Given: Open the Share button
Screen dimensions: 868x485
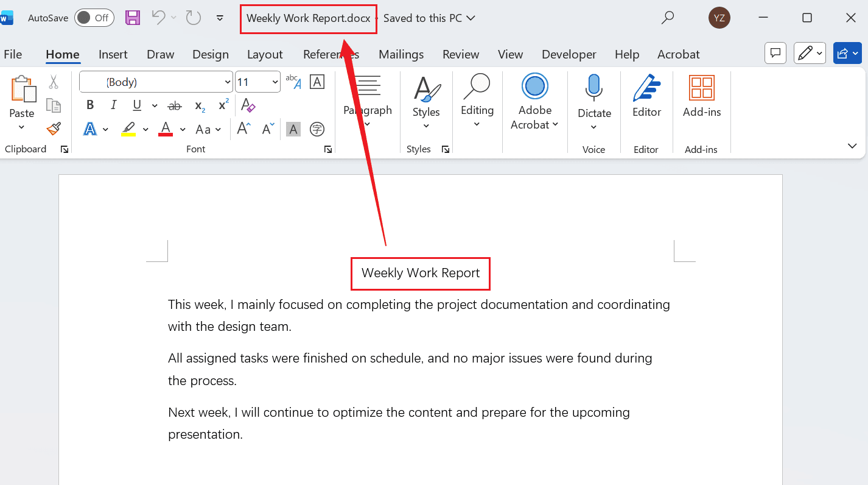Looking at the screenshot, I should tap(847, 54).
